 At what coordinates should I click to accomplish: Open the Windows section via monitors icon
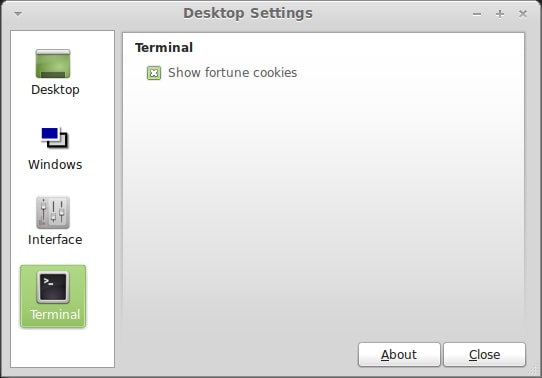[x=55, y=138]
